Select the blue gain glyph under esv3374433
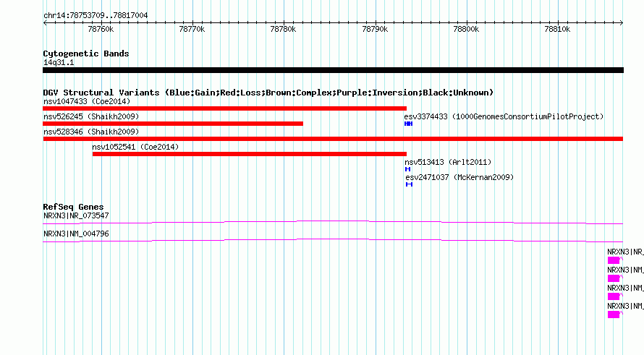The height and width of the screenshot is (355, 644). [x=408, y=124]
